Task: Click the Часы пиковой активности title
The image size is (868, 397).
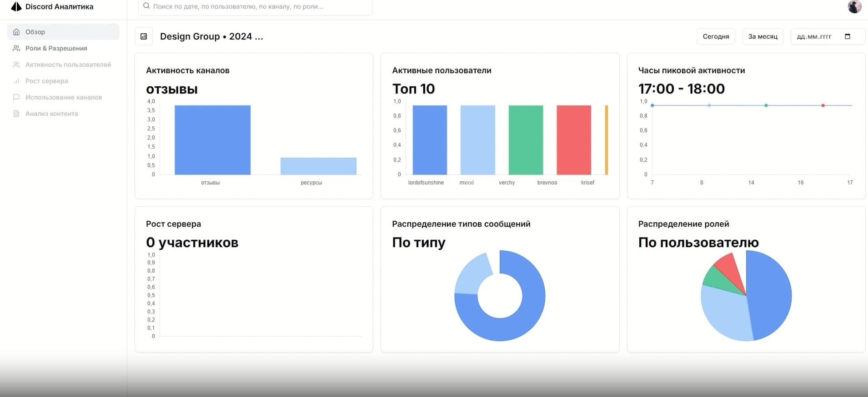Action: pyautogui.click(x=692, y=70)
